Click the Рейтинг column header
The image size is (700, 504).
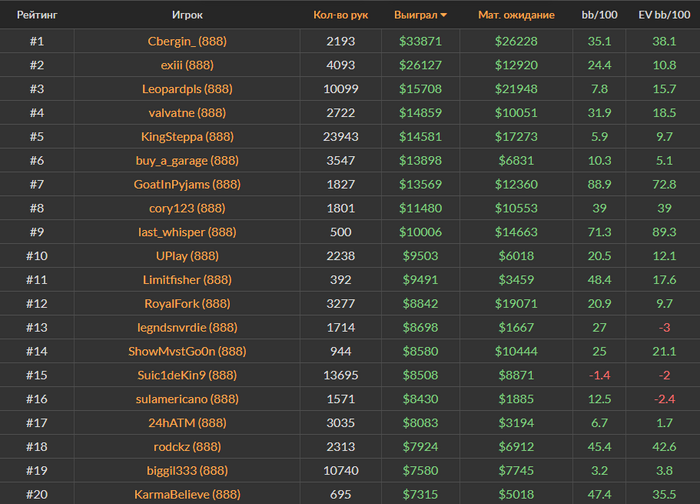tap(36, 15)
